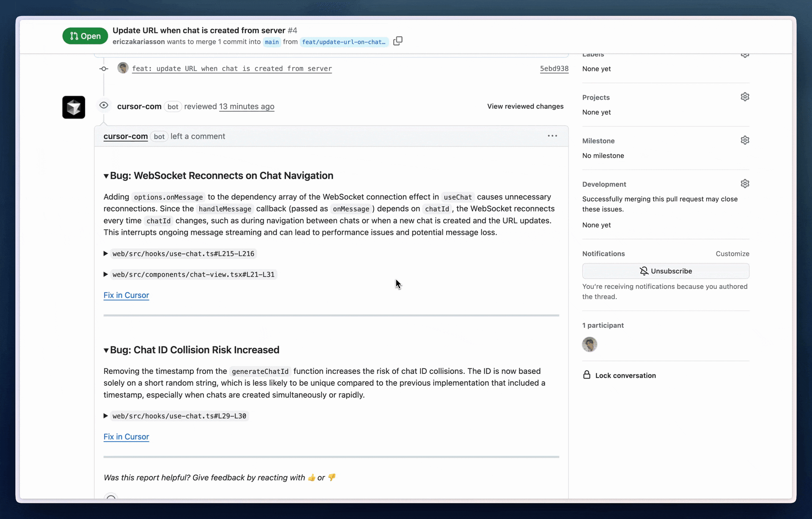This screenshot has width=812, height=519.
Task: Click the commit author avatar
Action: (x=123, y=68)
